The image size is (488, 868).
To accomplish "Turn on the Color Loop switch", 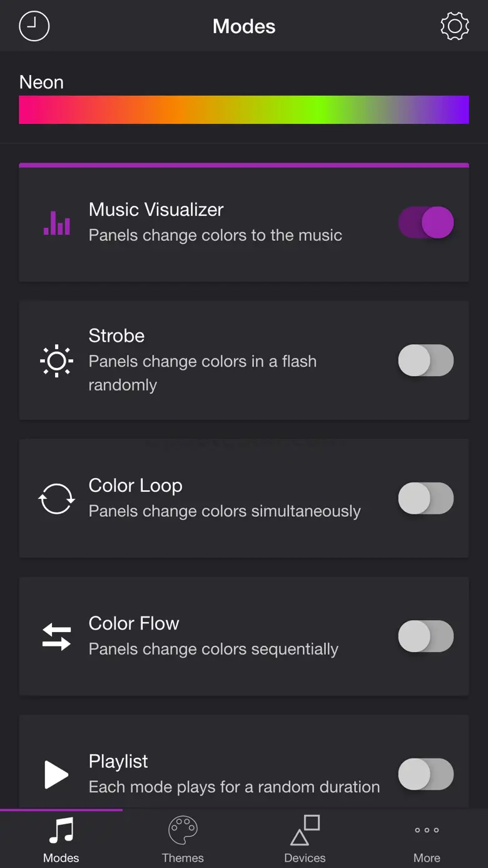I will [x=426, y=499].
